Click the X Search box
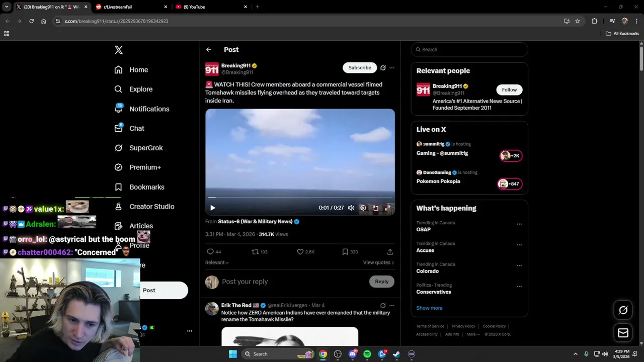 (x=469, y=50)
